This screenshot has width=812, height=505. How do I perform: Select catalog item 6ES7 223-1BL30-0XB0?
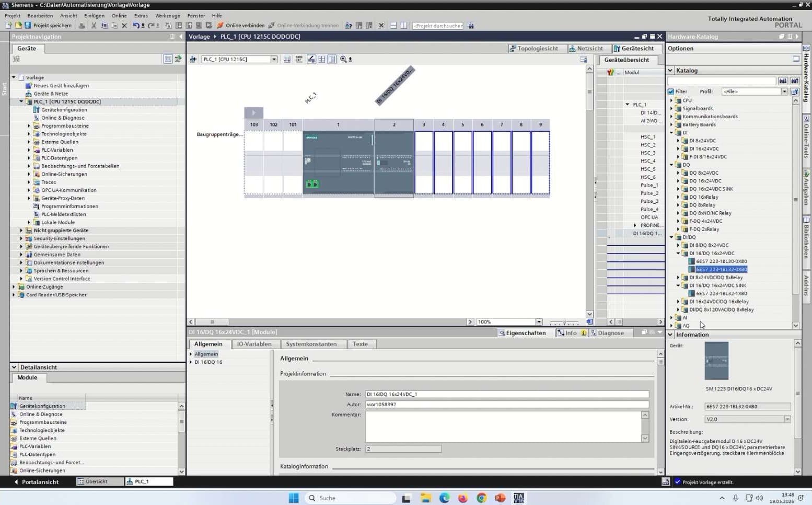pyautogui.click(x=721, y=261)
